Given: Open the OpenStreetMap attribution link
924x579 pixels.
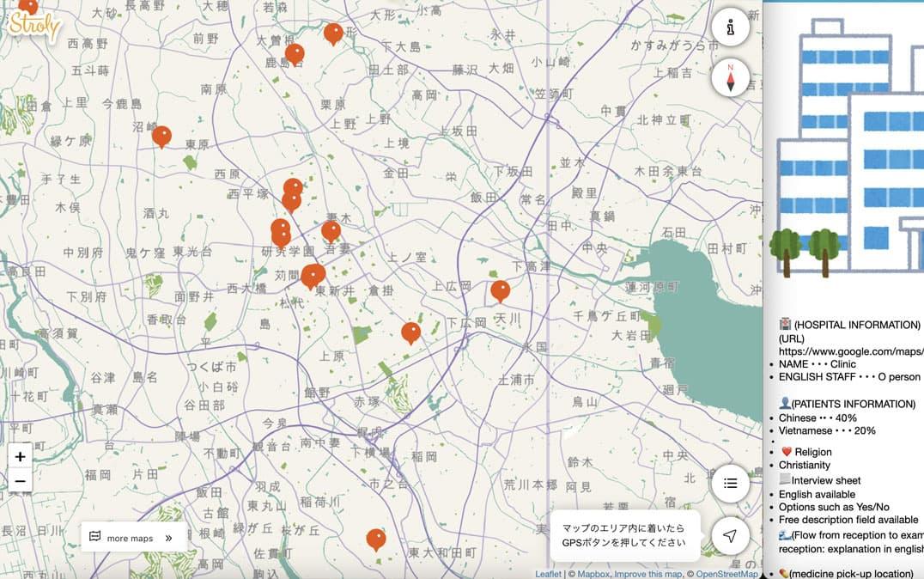Looking at the screenshot, I should point(726,574).
